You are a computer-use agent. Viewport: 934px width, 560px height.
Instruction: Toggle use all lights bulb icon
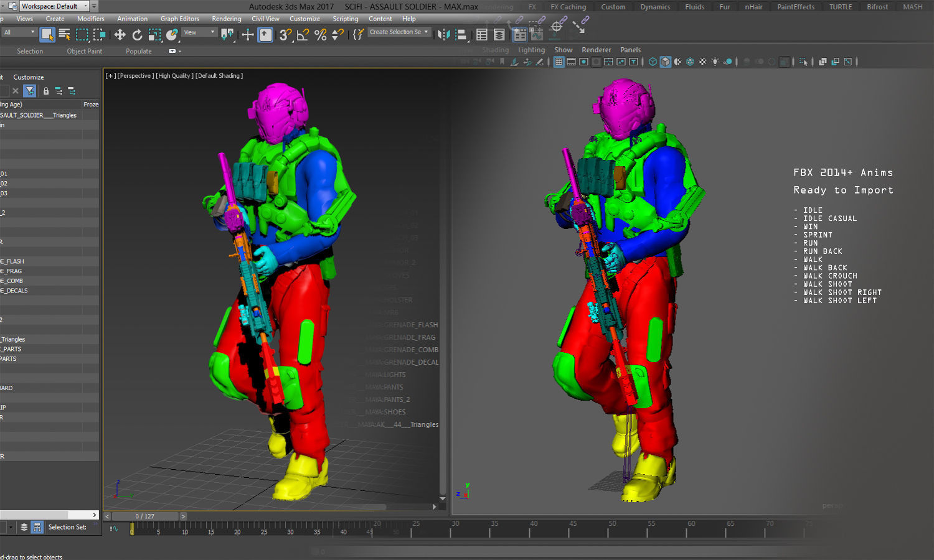click(715, 62)
